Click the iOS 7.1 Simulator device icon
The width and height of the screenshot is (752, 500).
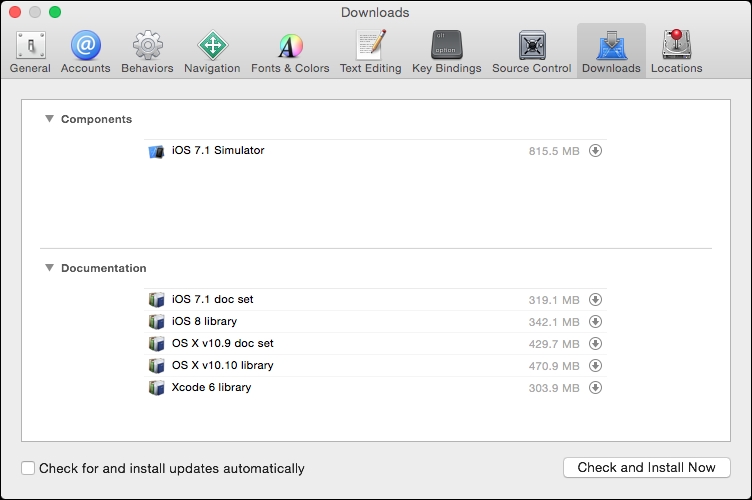pos(156,151)
